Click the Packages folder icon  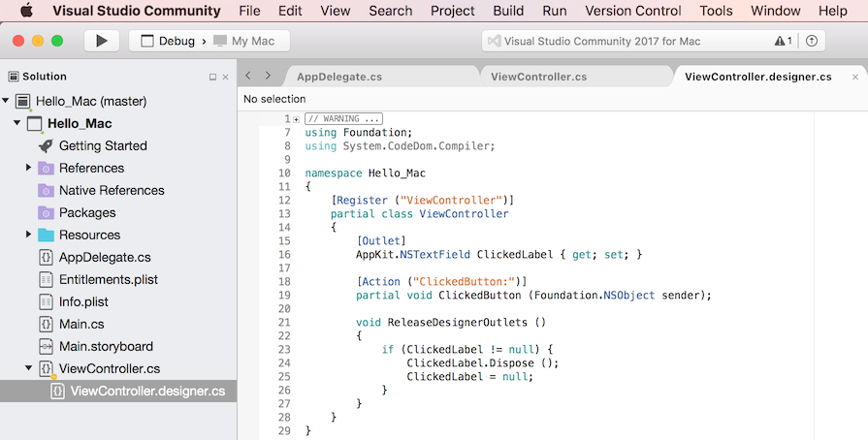pyautogui.click(x=46, y=212)
